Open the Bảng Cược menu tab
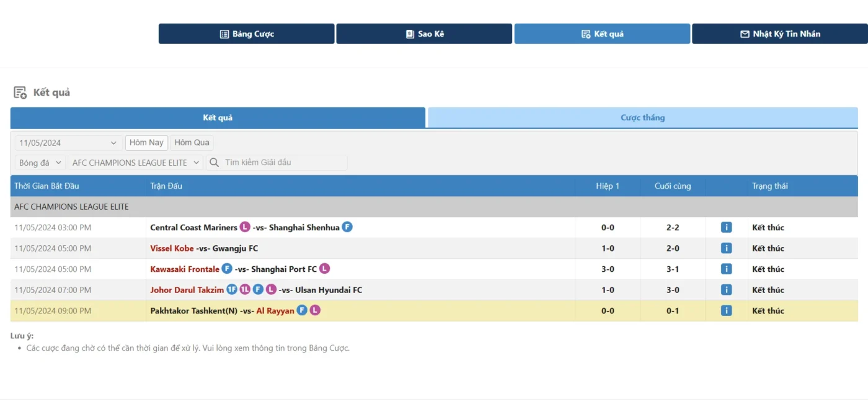 (246, 34)
